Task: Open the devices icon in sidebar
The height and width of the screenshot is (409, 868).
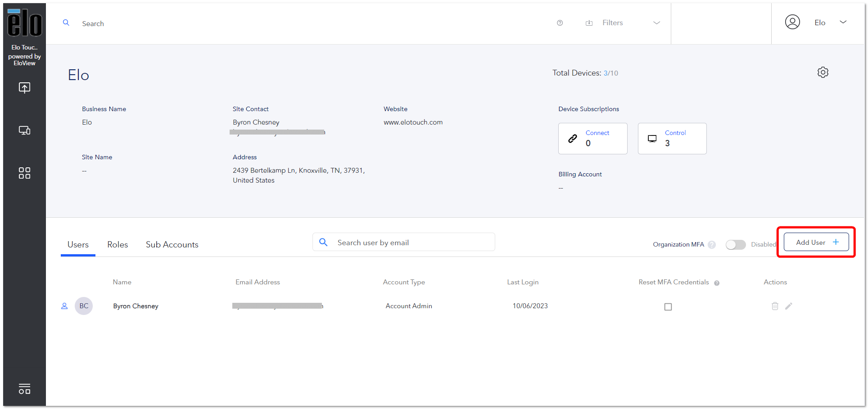Action: tap(24, 130)
